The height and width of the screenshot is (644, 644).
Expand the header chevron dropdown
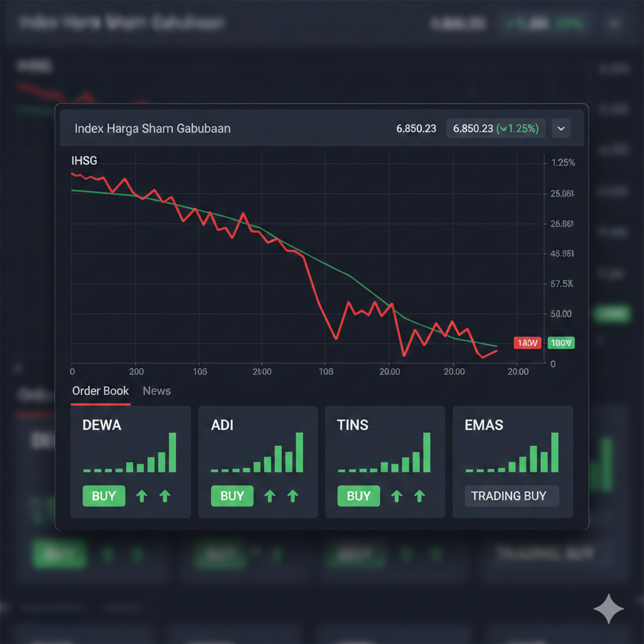pos(560,128)
